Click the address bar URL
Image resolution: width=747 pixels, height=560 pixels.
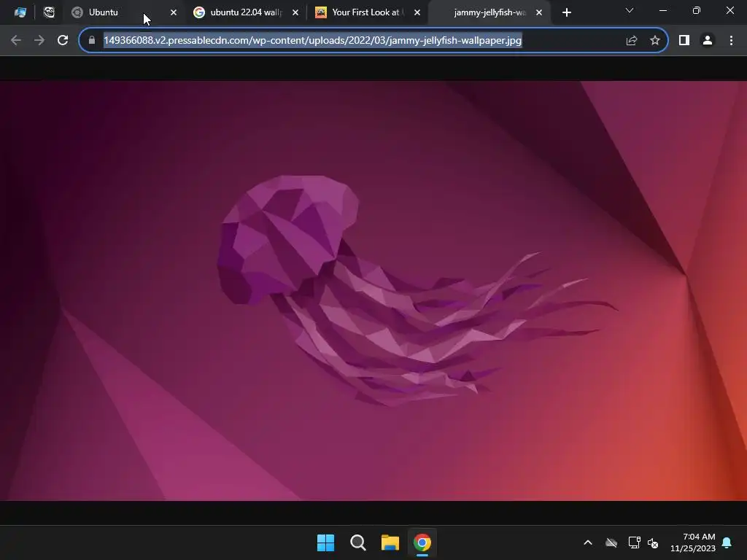(x=312, y=41)
